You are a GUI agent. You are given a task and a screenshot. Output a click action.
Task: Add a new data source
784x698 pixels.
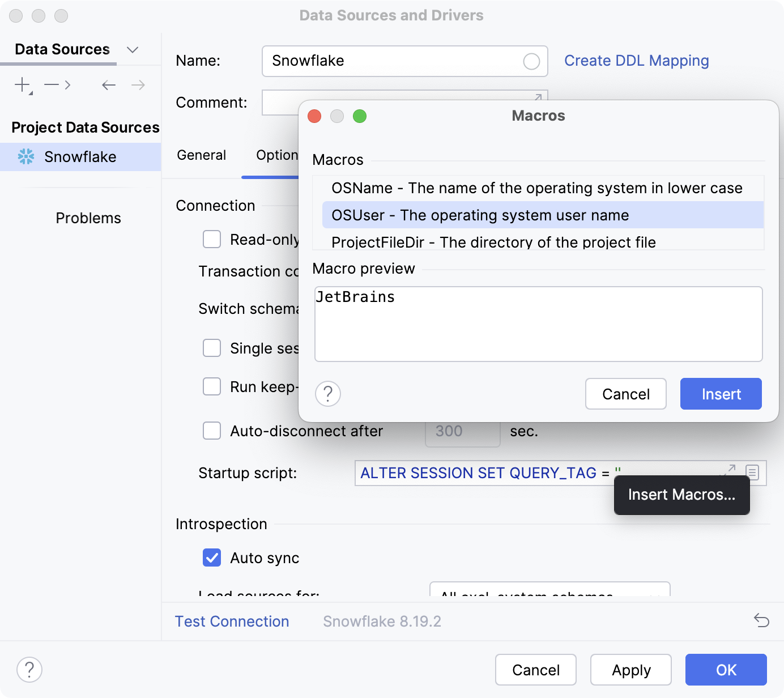coord(22,85)
